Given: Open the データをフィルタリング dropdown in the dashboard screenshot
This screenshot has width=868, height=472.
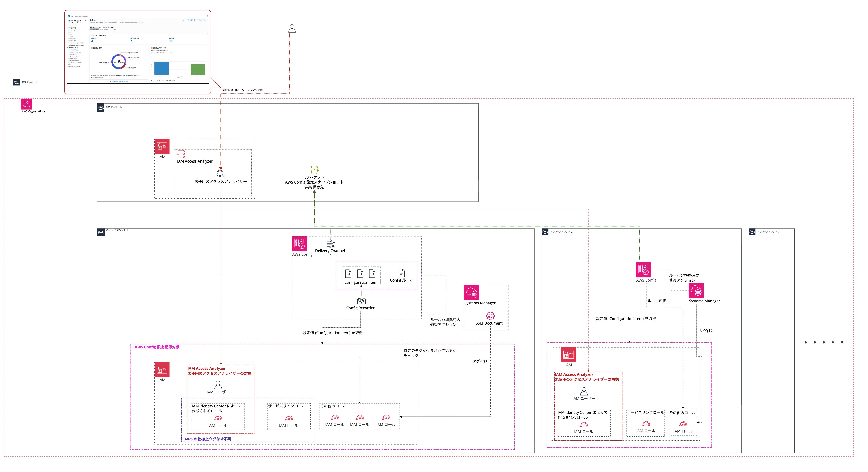Looking at the screenshot, I should (x=162, y=53).
